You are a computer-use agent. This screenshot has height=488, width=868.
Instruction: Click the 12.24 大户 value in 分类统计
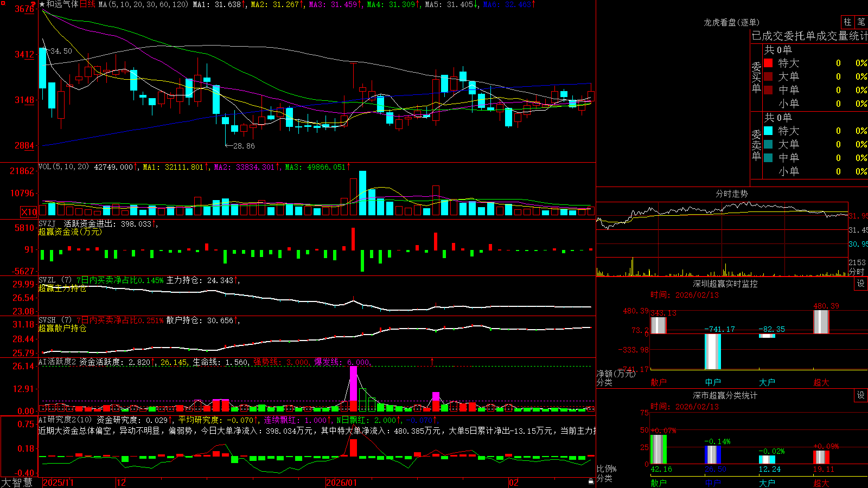click(770, 469)
